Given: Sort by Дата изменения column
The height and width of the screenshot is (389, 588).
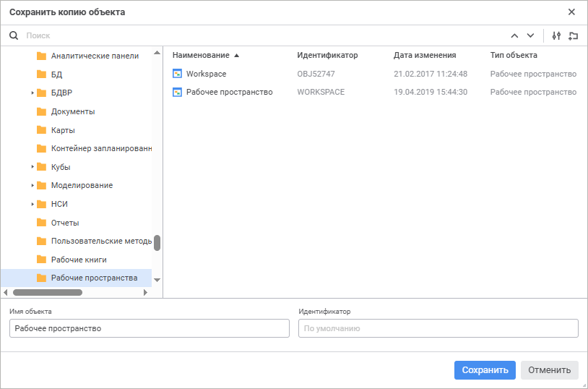Looking at the screenshot, I should (425, 55).
